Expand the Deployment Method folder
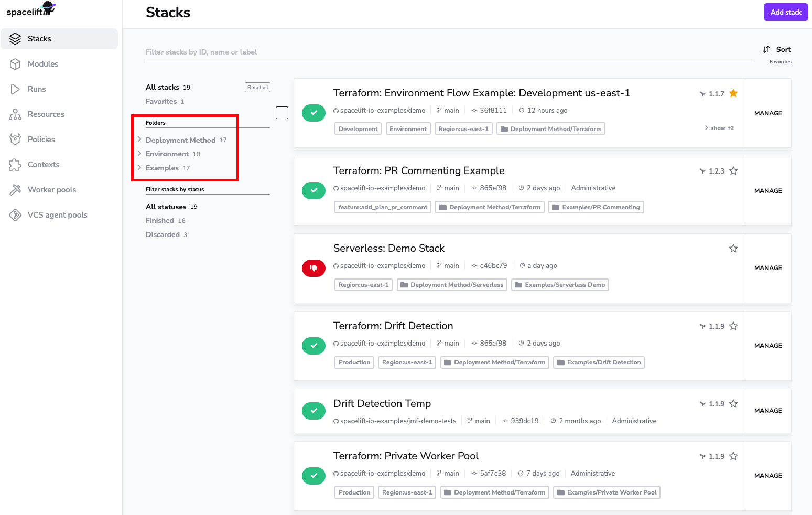 coord(139,140)
